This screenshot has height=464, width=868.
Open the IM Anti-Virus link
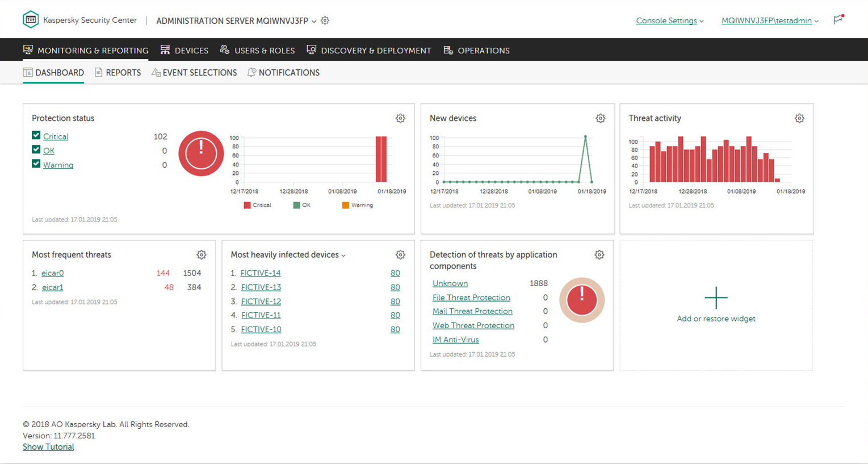click(456, 340)
